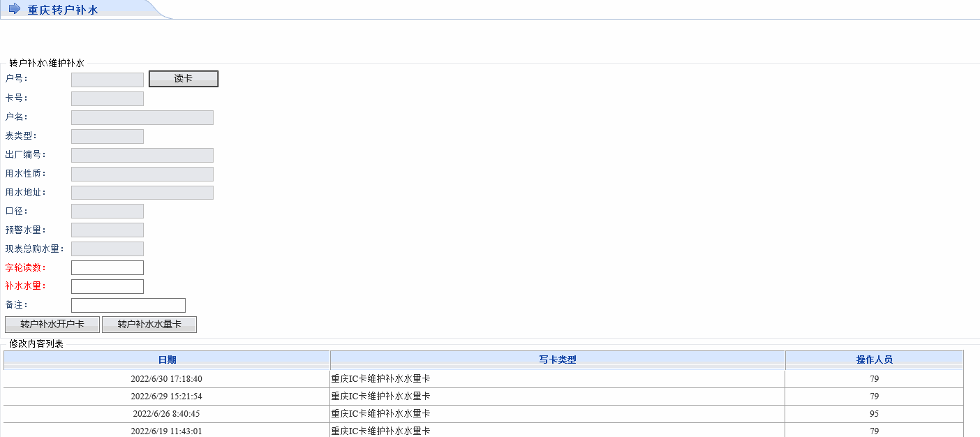This screenshot has width=980, height=437.
Task: Click the blue arrow icon beside page title
Action: click(x=15, y=9)
